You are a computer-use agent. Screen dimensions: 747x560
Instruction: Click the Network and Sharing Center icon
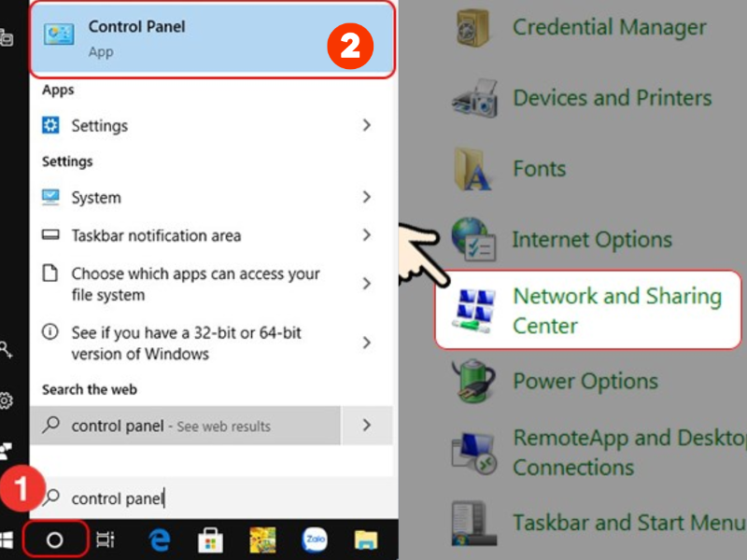475,311
